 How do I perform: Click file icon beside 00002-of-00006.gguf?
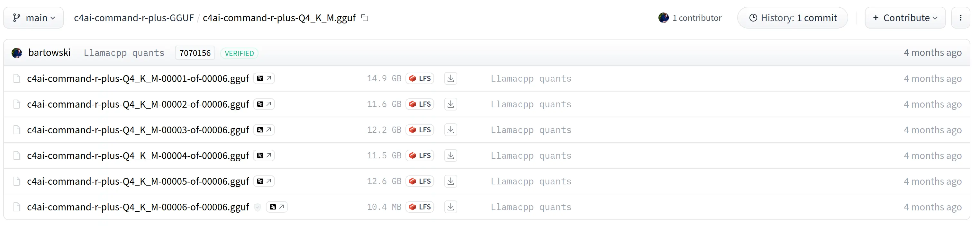click(17, 104)
